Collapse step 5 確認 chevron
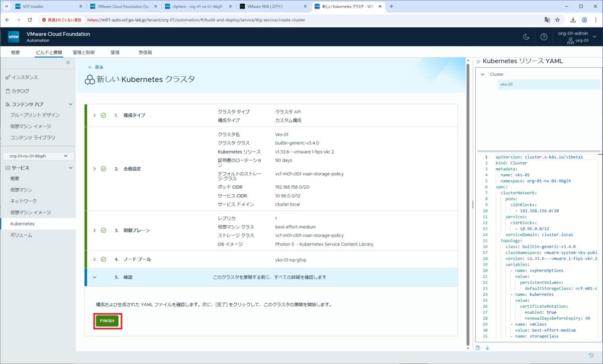Viewport: 603px width, 364px height. point(94,277)
